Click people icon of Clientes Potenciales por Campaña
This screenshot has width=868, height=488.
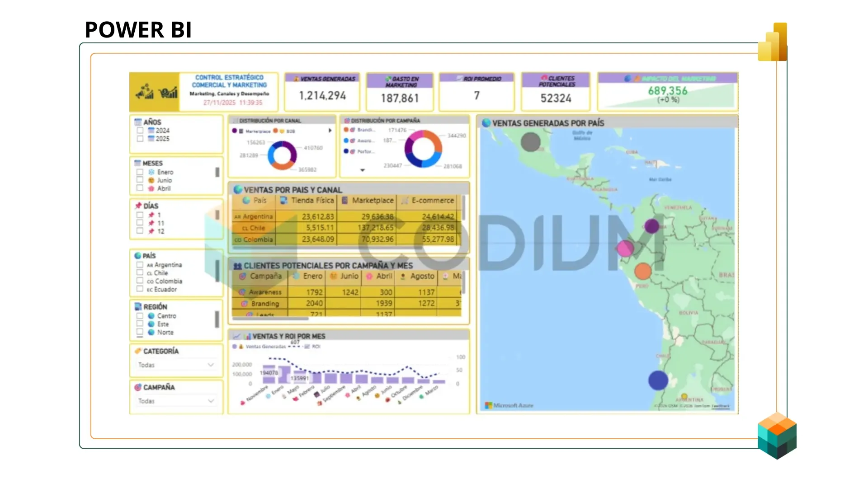click(238, 266)
